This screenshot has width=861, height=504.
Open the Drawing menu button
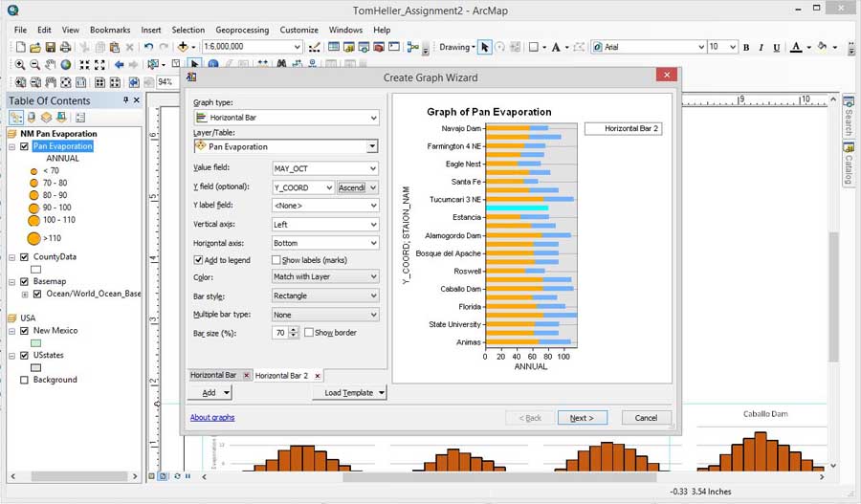point(457,47)
